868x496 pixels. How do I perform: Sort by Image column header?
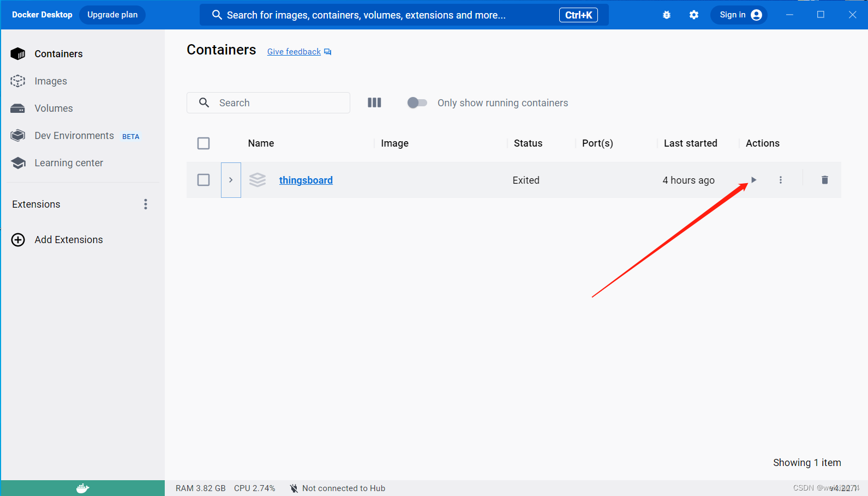click(x=394, y=143)
